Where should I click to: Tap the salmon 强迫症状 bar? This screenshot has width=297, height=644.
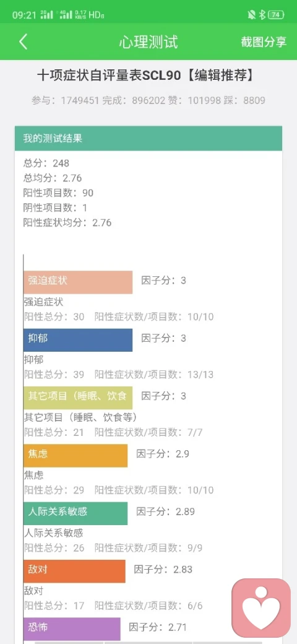tap(78, 282)
